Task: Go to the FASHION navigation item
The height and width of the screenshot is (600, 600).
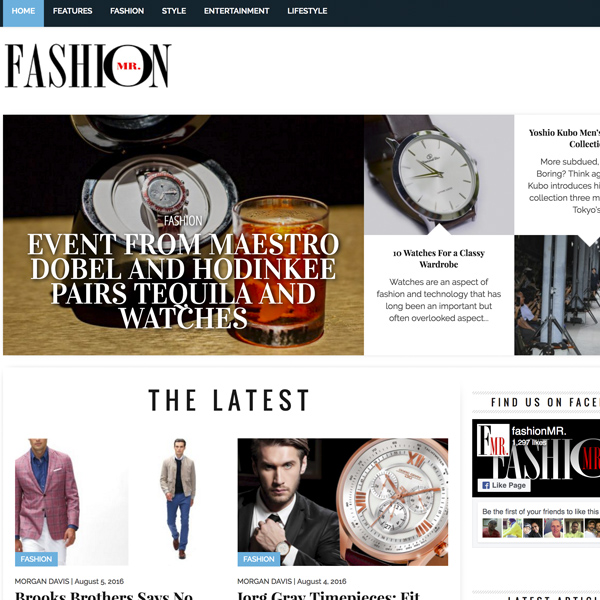Action: click(x=127, y=11)
